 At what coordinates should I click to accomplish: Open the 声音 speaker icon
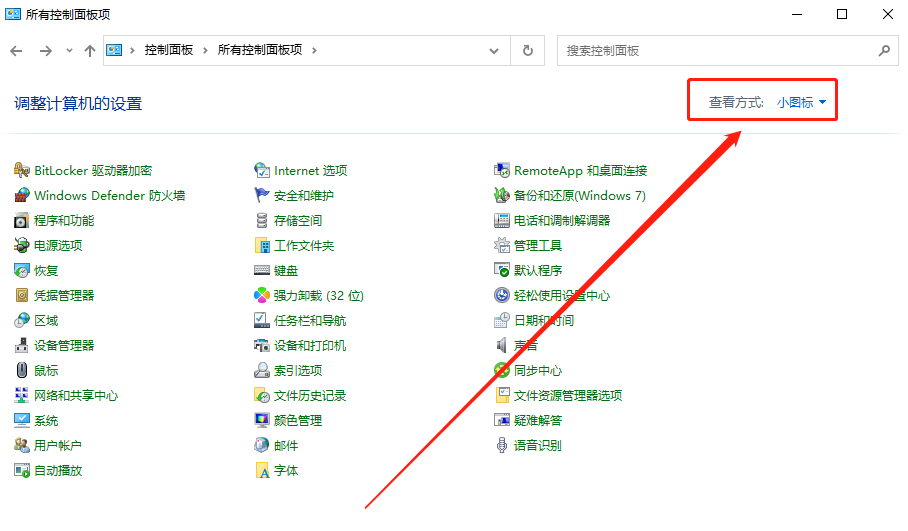point(502,346)
